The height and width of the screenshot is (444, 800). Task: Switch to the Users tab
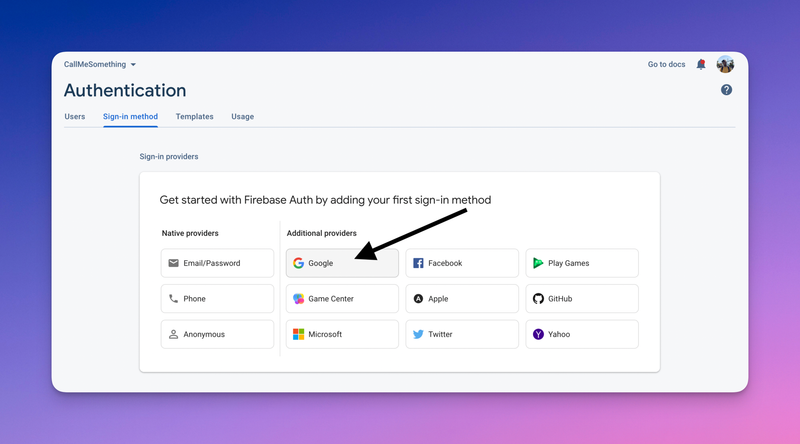(x=74, y=116)
